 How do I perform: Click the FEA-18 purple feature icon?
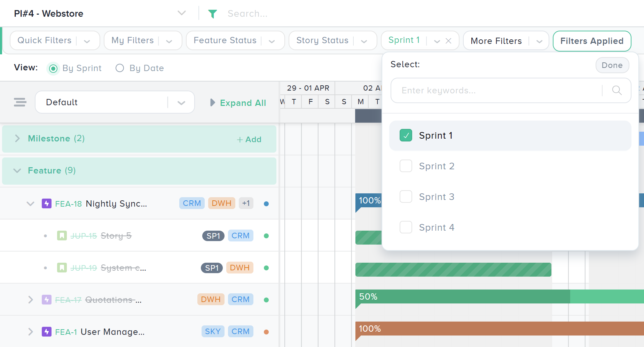(47, 203)
